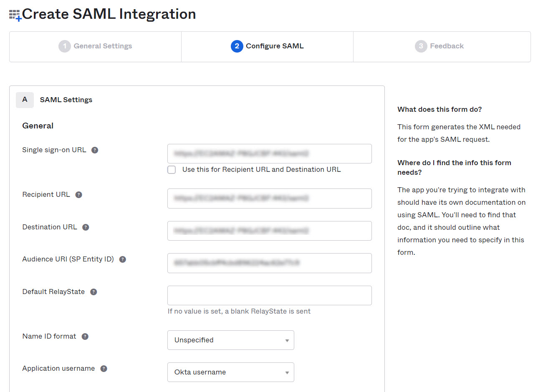Click help icon next to Audience URI

click(122, 259)
